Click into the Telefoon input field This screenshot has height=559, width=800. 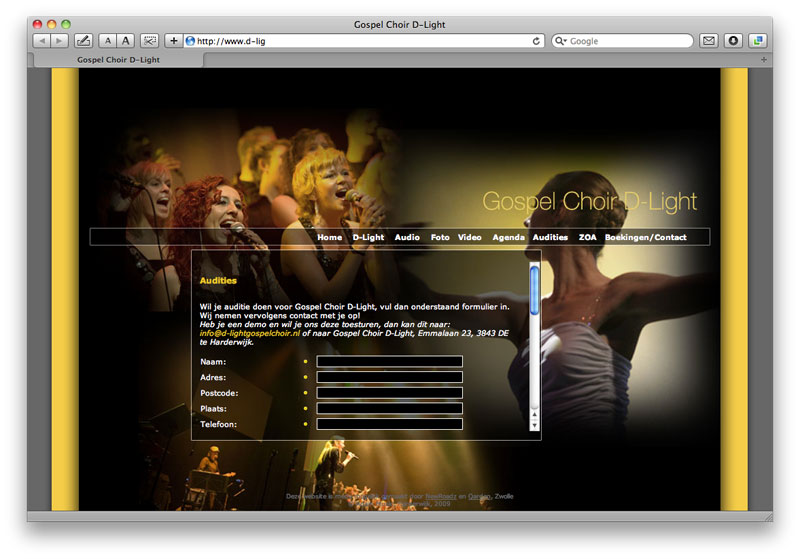coord(389,424)
